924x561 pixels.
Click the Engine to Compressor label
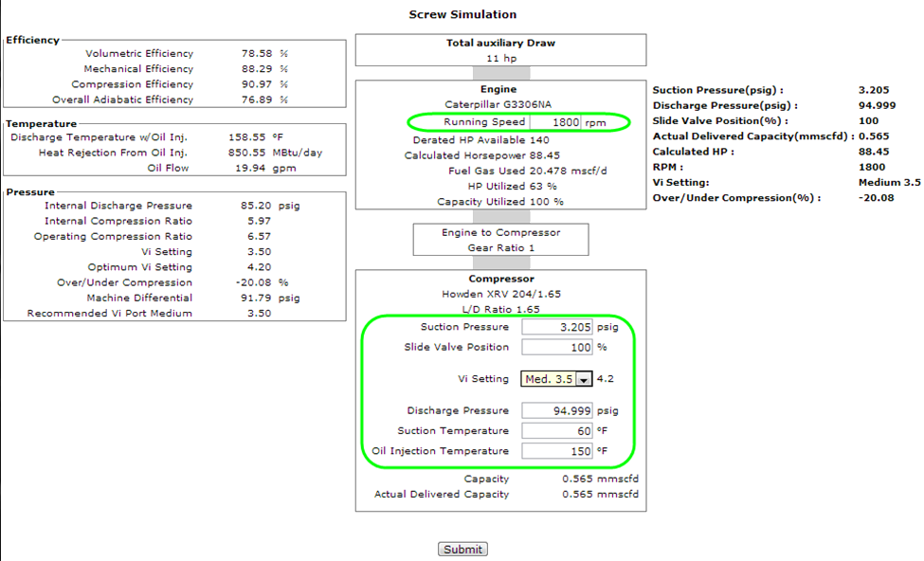tap(500, 232)
